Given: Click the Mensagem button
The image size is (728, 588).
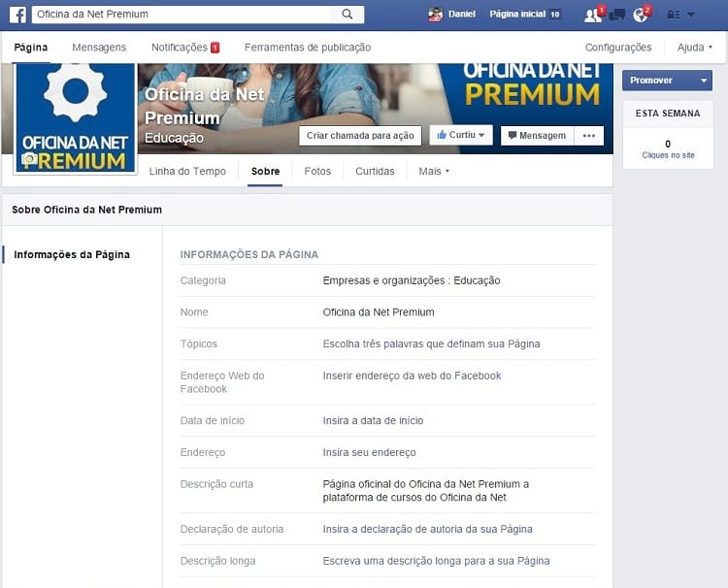Looking at the screenshot, I should coord(537,136).
